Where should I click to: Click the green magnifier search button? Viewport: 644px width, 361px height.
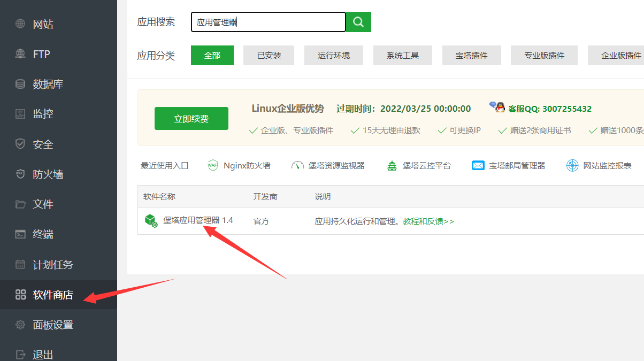pyautogui.click(x=358, y=22)
